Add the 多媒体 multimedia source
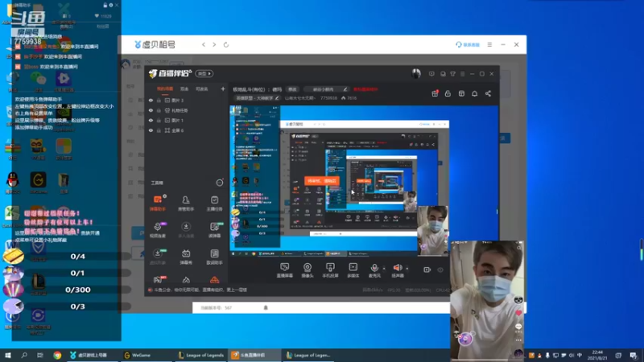Screen dimensions: 644x362 pos(353,270)
